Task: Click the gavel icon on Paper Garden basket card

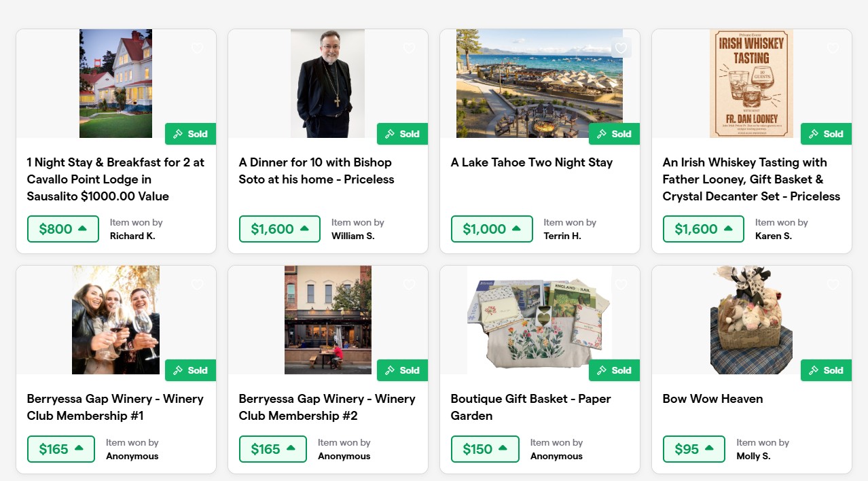Action: (602, 370)
